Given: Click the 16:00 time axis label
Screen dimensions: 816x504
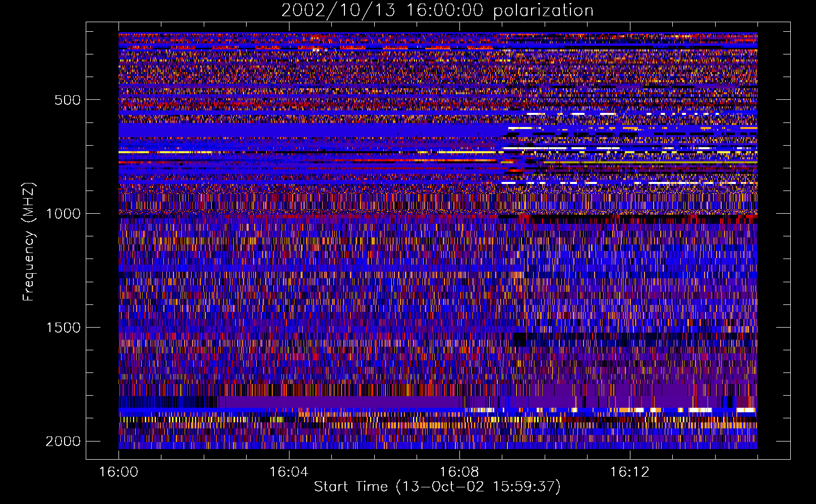Looking at the screenshot, I should pos(119,472).
